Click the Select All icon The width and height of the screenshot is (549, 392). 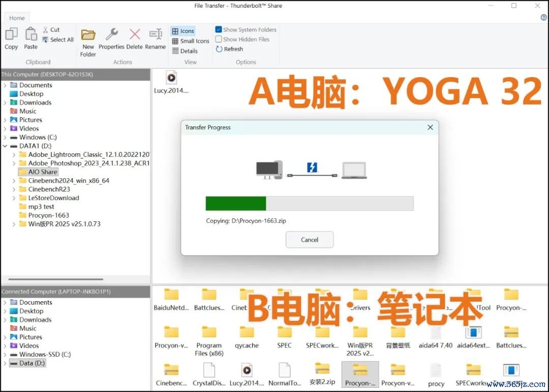pos(45,40)
